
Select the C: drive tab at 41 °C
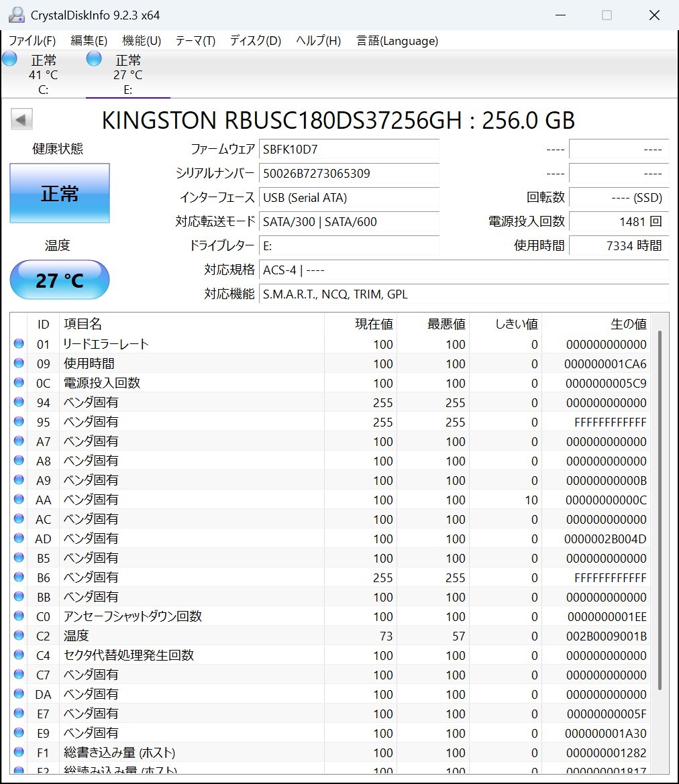click(x=43, y=74)
